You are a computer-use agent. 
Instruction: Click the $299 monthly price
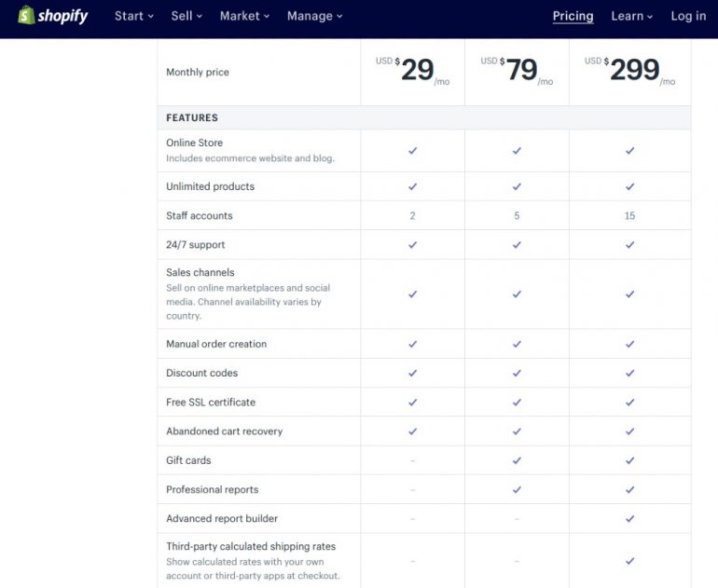coord(634,70)
